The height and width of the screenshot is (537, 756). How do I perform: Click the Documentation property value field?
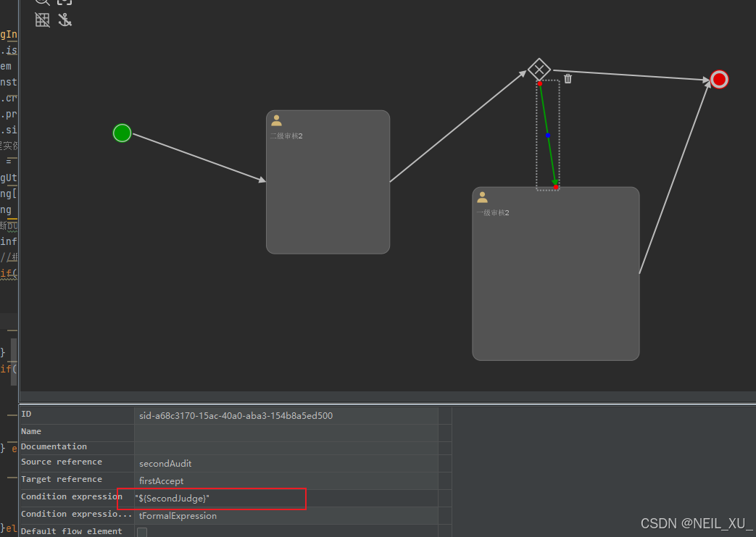tap(286, 447)
